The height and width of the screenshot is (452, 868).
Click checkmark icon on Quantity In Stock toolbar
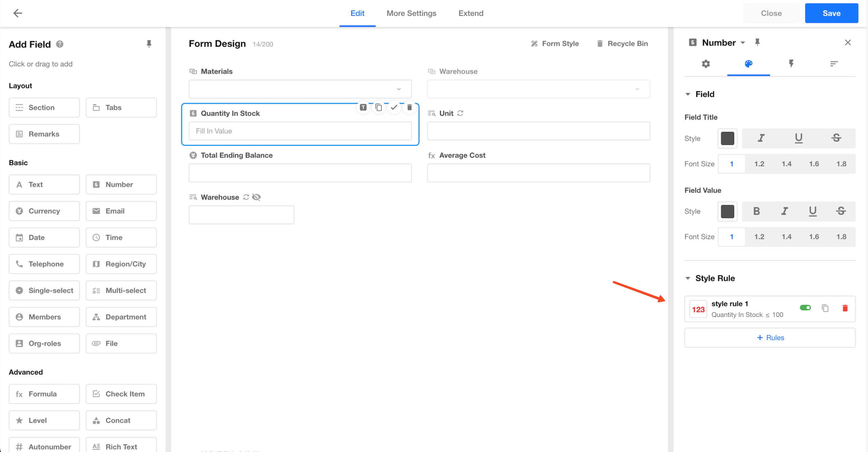click(x=394, y=107)
